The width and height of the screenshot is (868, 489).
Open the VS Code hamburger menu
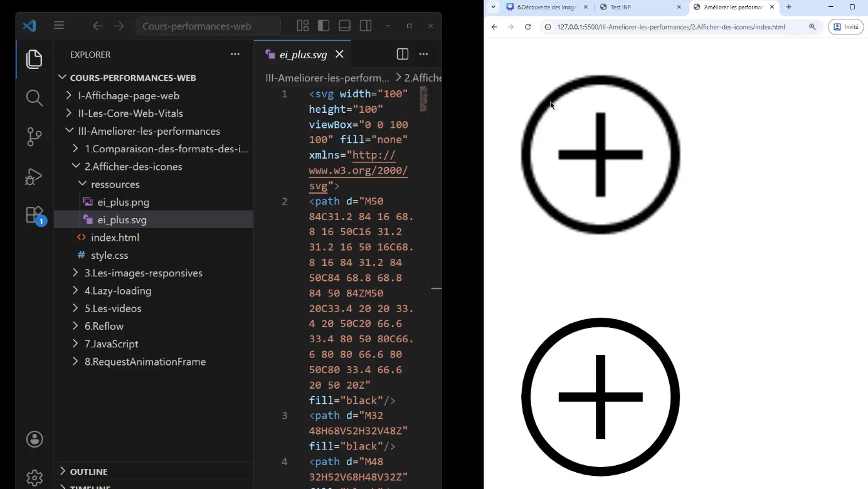[x=59, y=26]
